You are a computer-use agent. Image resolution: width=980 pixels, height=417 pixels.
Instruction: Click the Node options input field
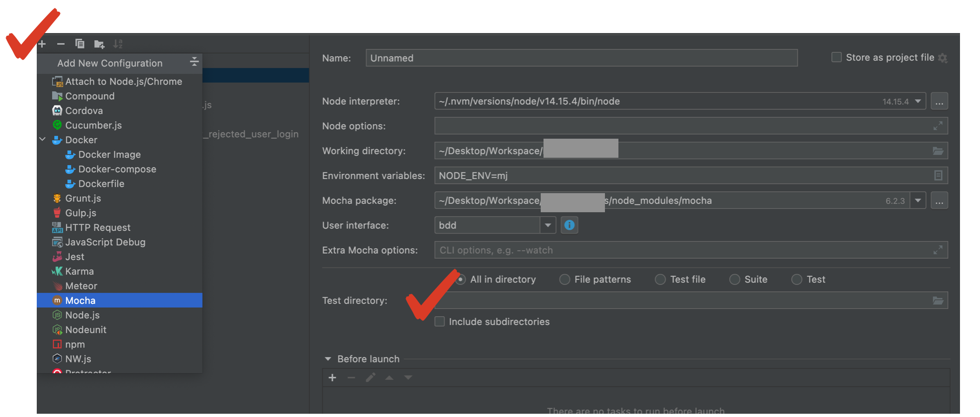[691, 126]
